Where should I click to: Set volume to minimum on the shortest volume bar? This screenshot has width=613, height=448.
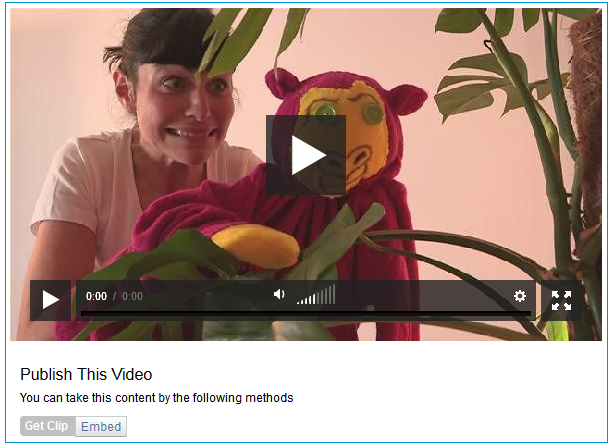point(298,303)
